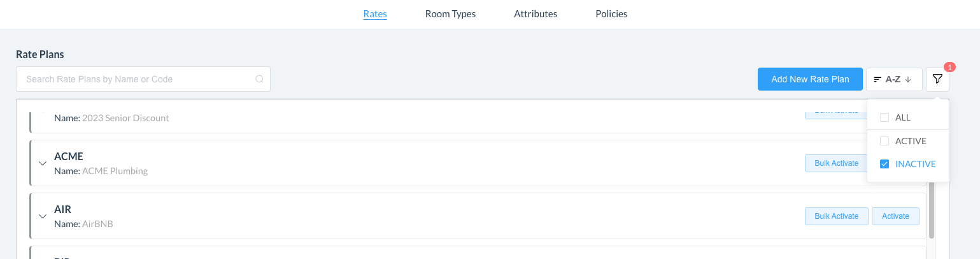Image resolution: width=980 pixels, height=259 pixels.
Task: Click the ACME Plumbing name text
Action: (x=115, y=171)
